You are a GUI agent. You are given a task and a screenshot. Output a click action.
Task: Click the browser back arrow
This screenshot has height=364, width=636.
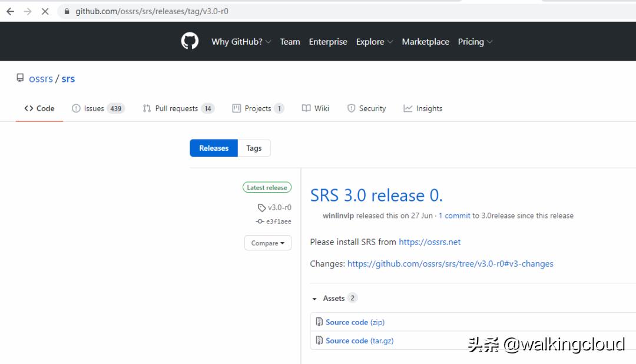[x=9, y=11]
